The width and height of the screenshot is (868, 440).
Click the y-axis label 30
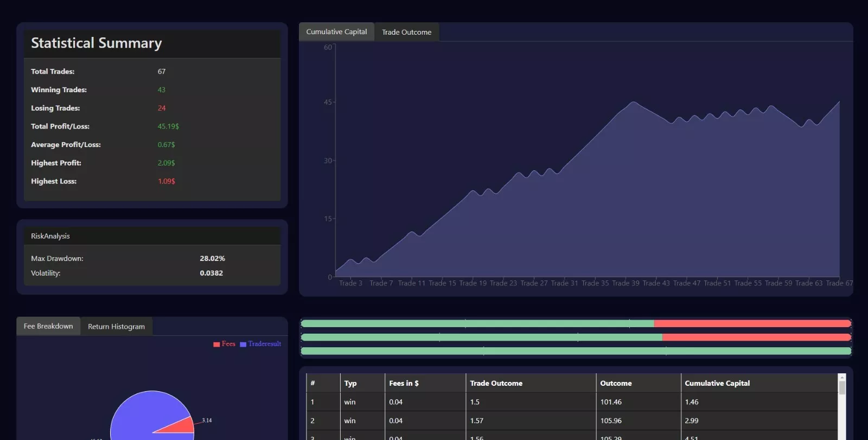[x=328, y=161]
